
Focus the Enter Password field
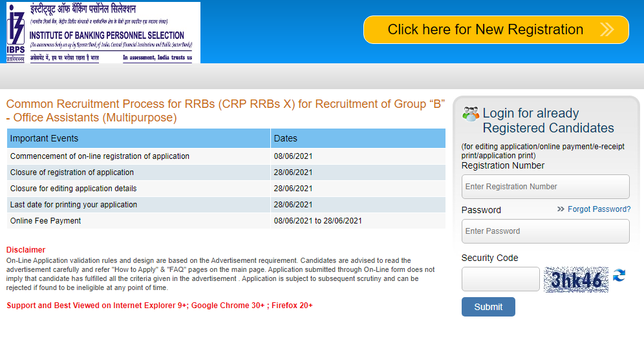(x=546, y=231)
